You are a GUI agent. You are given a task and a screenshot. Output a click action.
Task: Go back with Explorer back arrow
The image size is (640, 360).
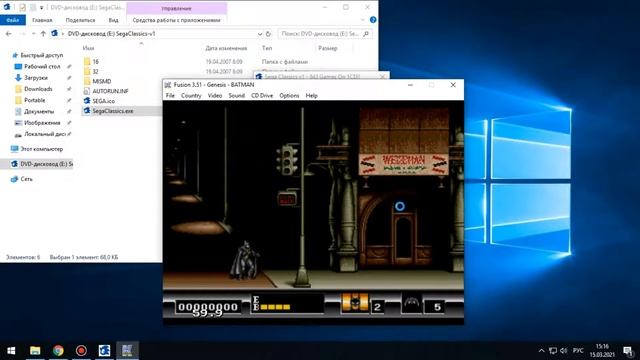9,34
